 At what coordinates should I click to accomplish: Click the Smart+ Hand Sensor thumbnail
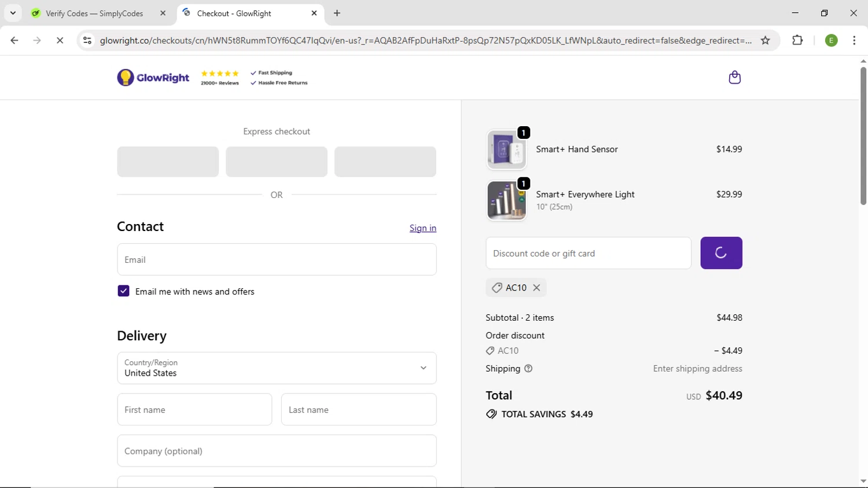coord(506,150)
